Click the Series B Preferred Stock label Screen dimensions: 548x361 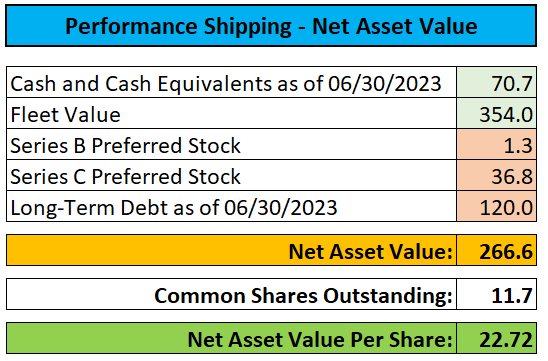pos(125,145)
